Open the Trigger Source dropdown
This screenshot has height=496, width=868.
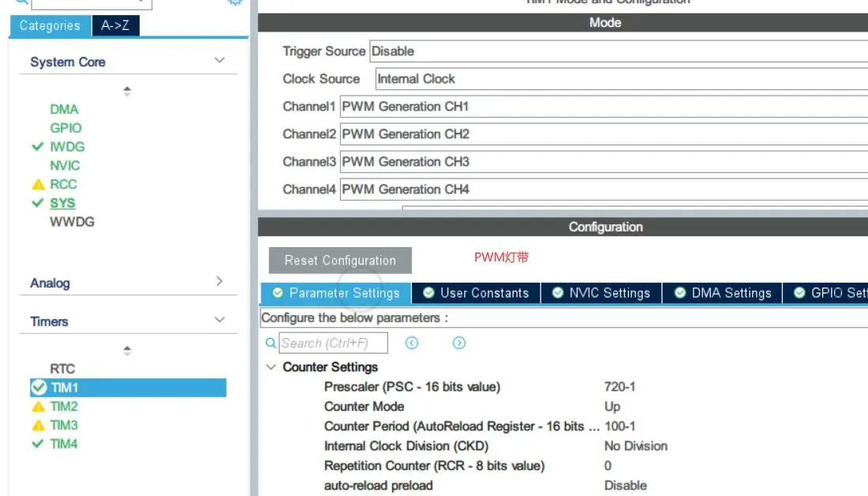[x=617, y=51]
